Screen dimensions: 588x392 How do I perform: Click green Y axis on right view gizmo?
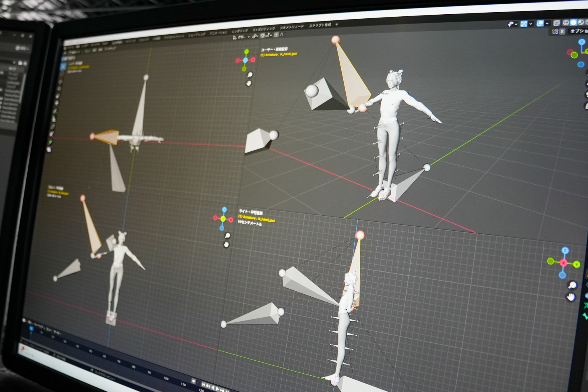576,264
